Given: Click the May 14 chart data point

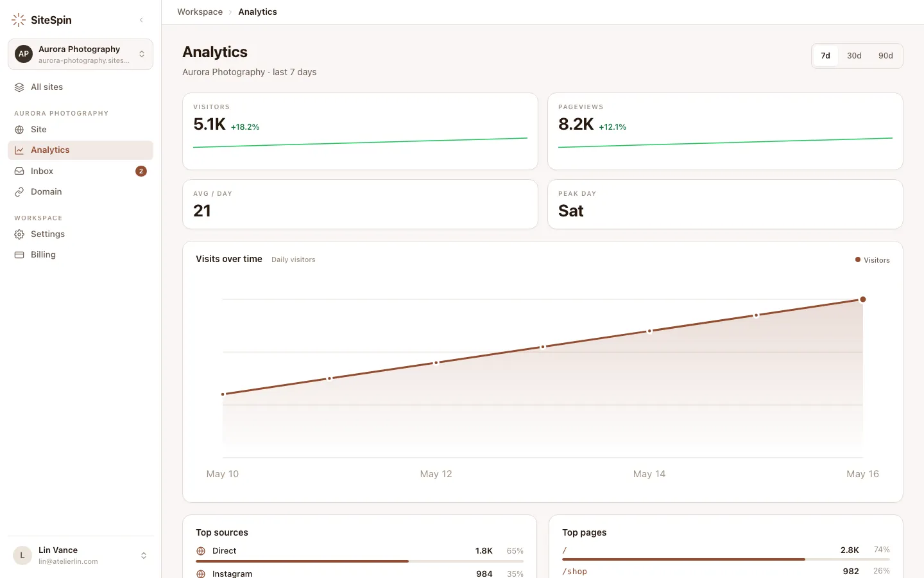Looking at the screenshot, I should [x=649, y=331].
